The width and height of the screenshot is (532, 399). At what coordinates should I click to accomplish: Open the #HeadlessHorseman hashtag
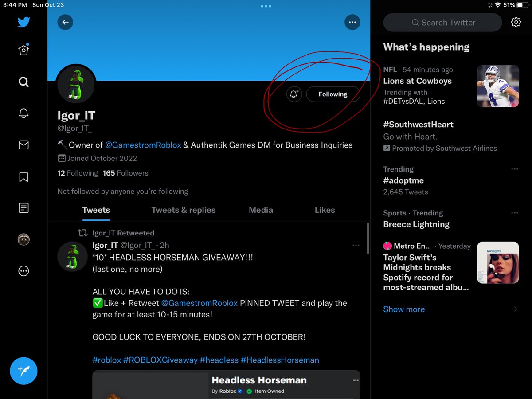point(280,360)
